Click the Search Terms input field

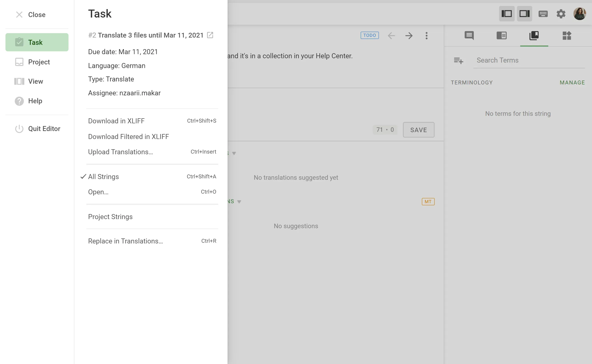click(x=518, y=60)
